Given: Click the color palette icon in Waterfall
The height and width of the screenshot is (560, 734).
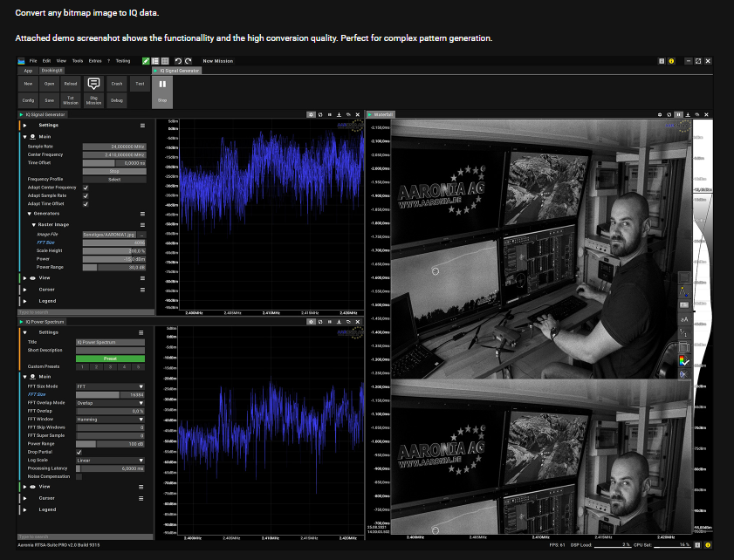Looking at the screenshot, I should pyautogui.click(x=684, y=360).
